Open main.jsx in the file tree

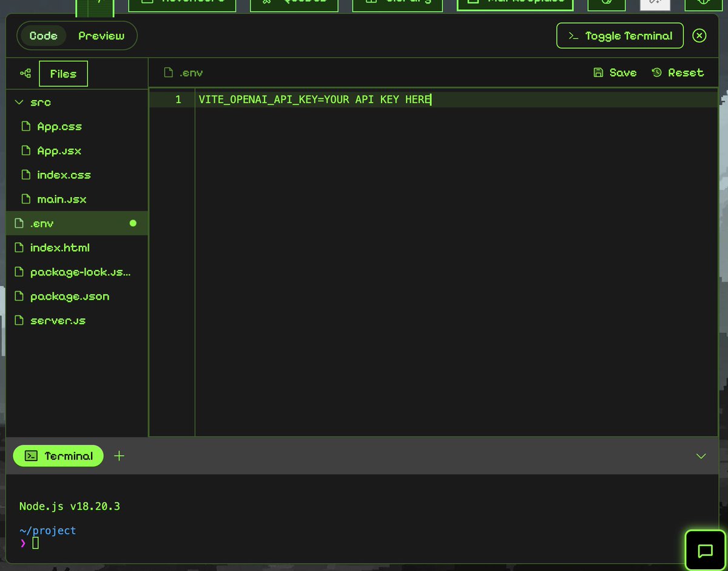(77, 199)
